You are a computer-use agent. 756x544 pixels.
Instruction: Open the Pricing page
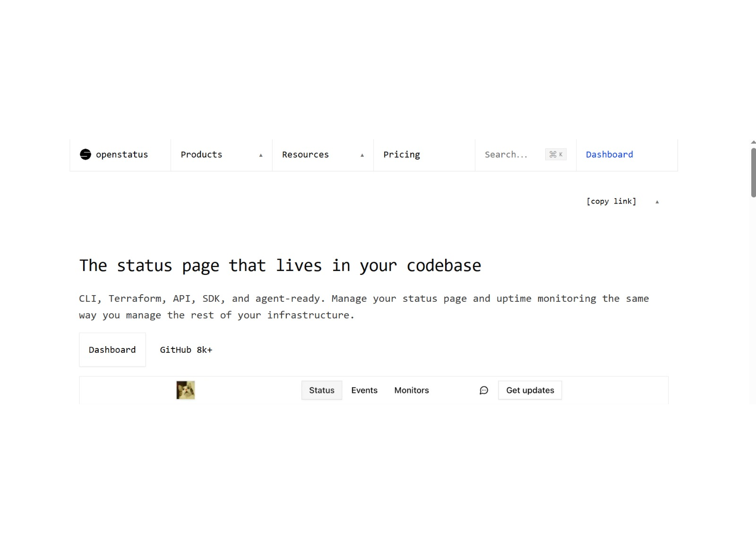402,155
